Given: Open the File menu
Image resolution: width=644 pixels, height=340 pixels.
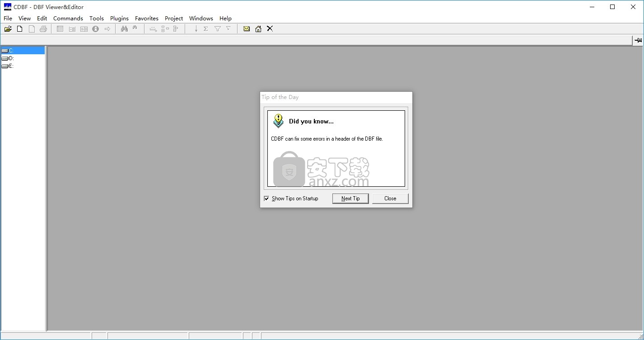Looking at the screenshot, I should pyautogui.click(x=8, y=19).
